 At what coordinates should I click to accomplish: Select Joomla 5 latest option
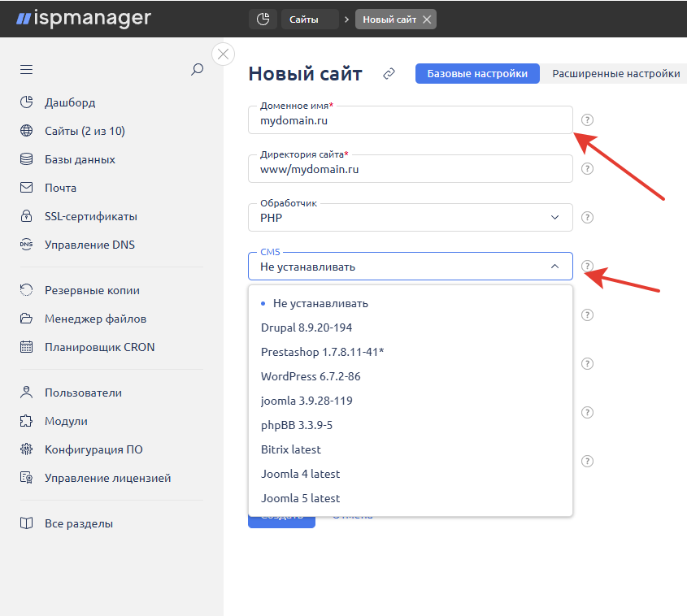tap(411, 498)
